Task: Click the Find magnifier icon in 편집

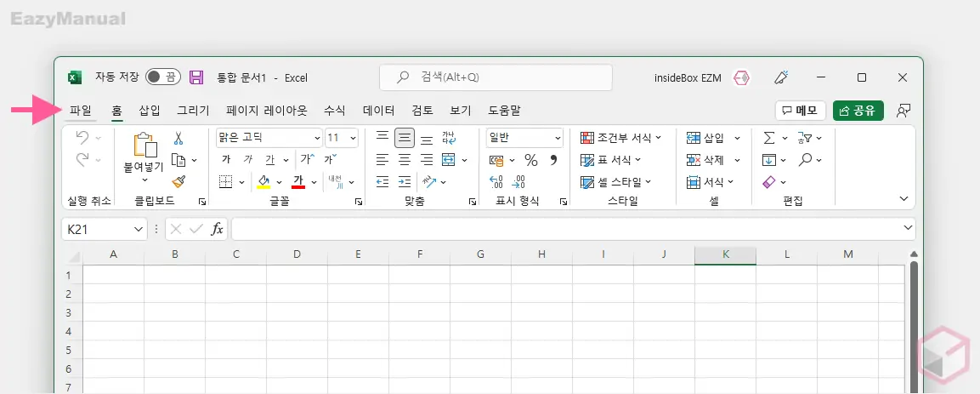Action: [x=805, y=159]
